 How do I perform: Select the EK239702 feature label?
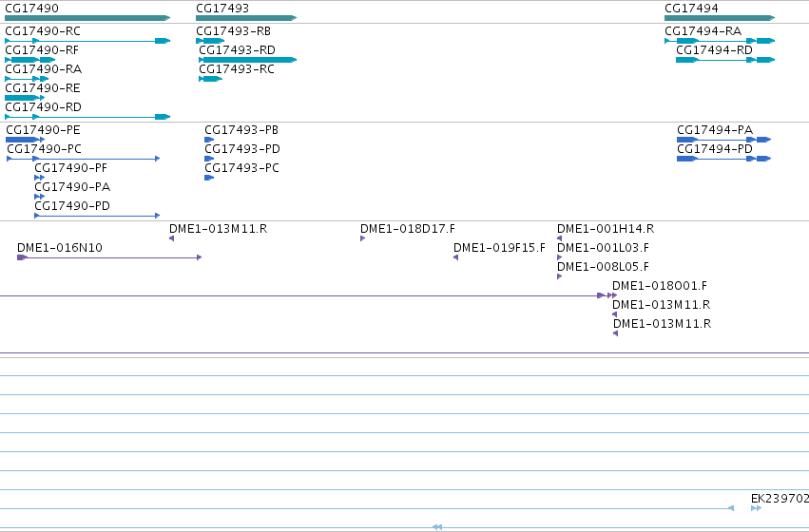coord(780,499)
